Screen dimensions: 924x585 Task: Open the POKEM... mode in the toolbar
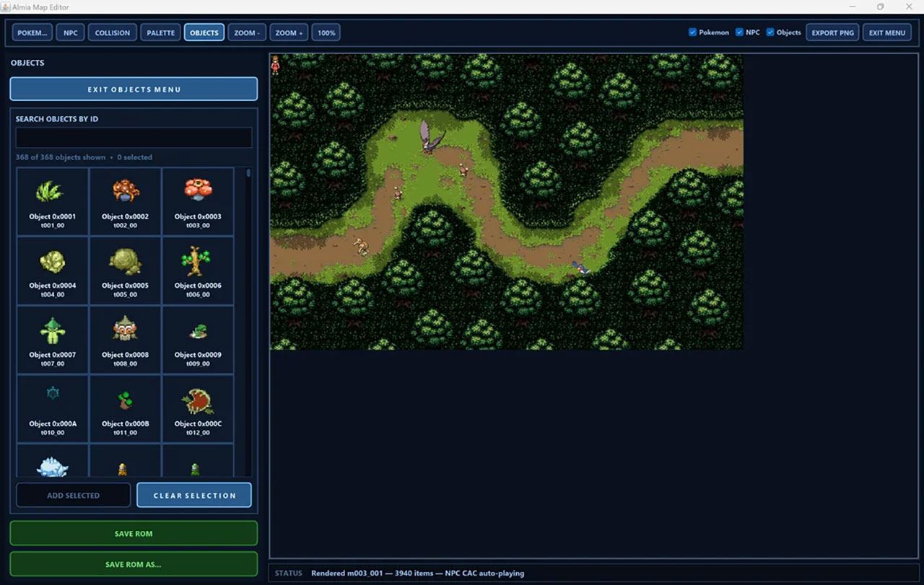click(x=32, y=32)
